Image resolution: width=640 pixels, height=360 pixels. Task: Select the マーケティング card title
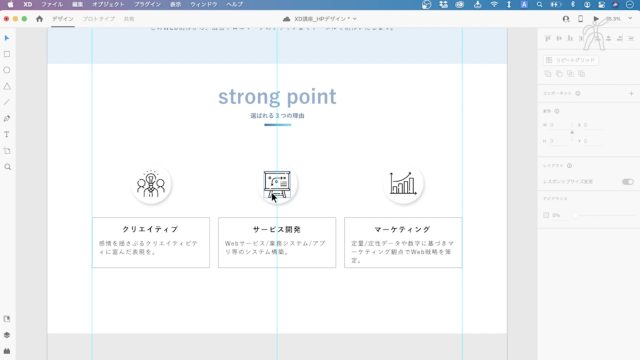coord(402,229)
